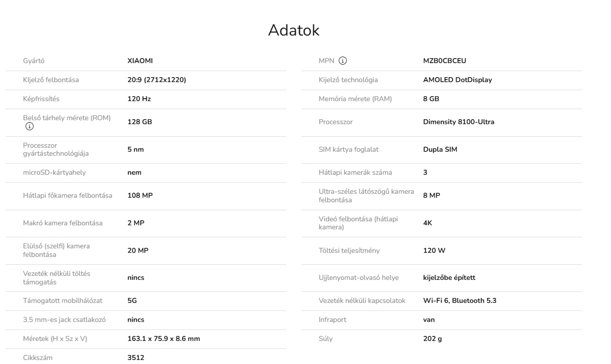
Task: Select the 163.1 x 75.9 x 8.6 mm dimensions
Action: (163, 338)
